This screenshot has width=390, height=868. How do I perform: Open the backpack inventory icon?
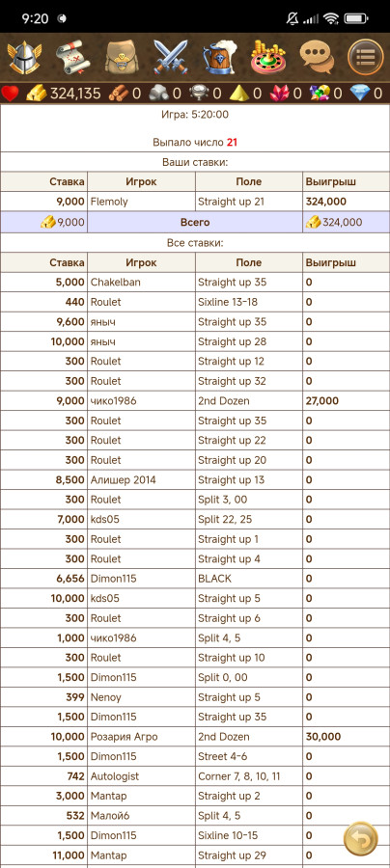(x=121, y=57)
